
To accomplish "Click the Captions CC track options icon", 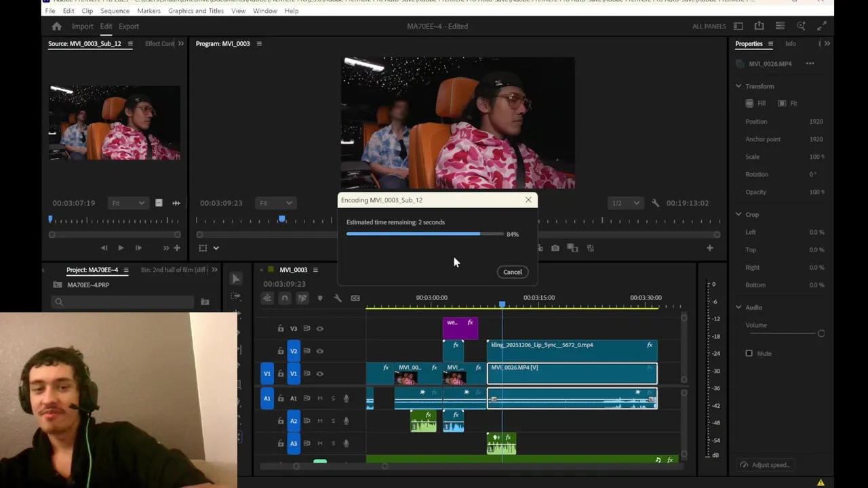I will (x=355, y=298).
